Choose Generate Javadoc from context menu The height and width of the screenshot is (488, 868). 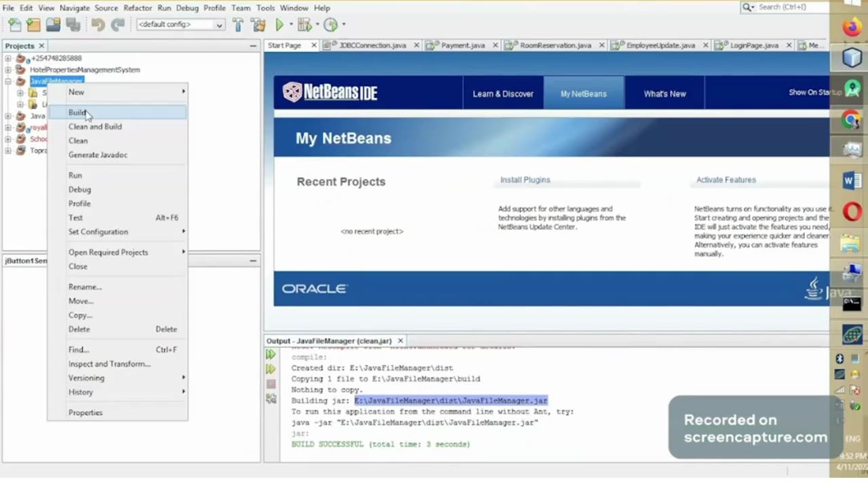click(x=117, y=155)
